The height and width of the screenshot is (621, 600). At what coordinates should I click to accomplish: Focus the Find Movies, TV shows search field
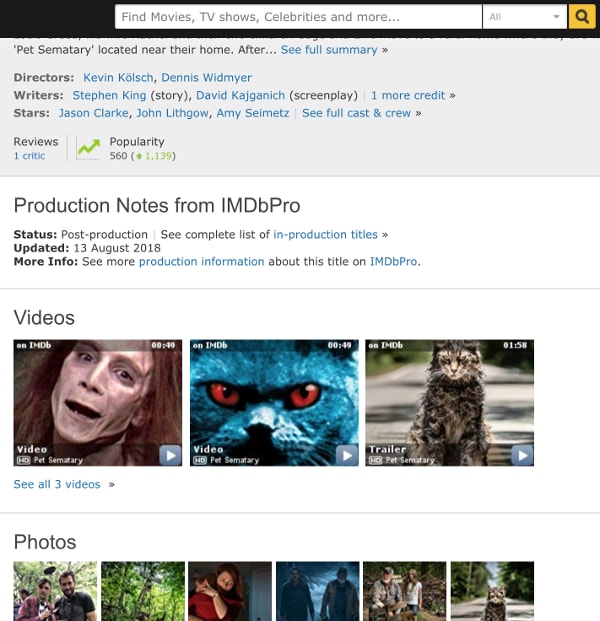298,17
